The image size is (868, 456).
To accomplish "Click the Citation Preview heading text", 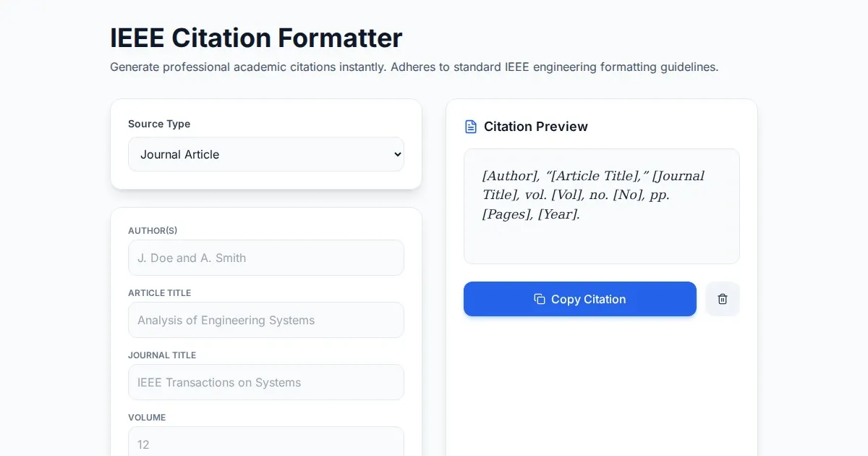I will (x=535, y=127).
